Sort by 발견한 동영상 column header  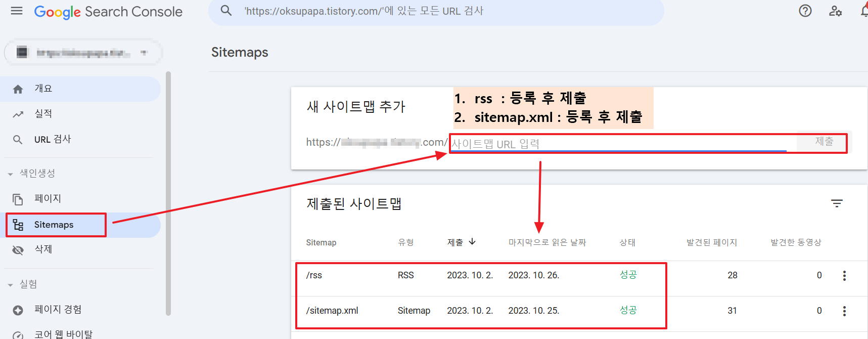click(x=796, y=242)
